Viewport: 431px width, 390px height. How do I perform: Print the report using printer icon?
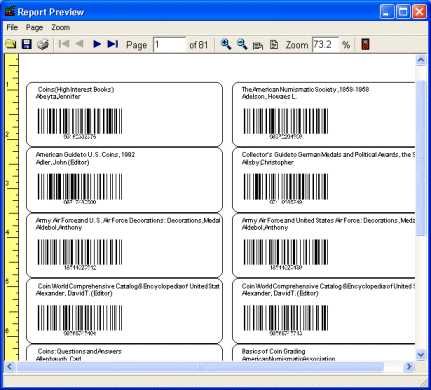[43, 44]
